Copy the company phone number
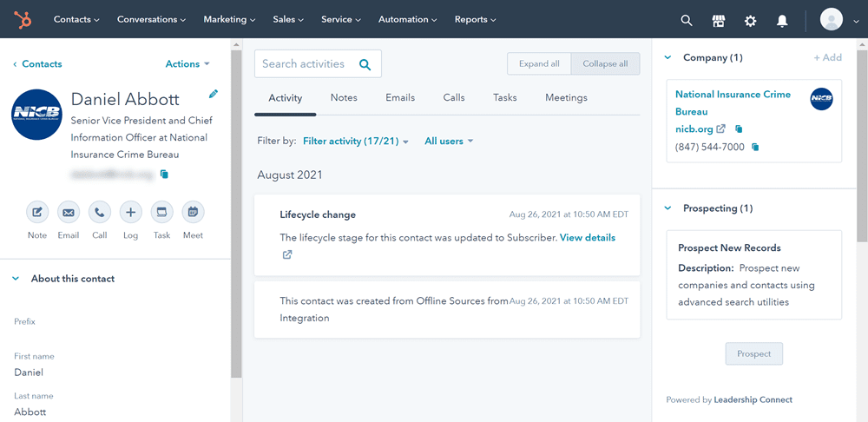The height and width of the screenshot is (422, 868). (x=755, y=148)
